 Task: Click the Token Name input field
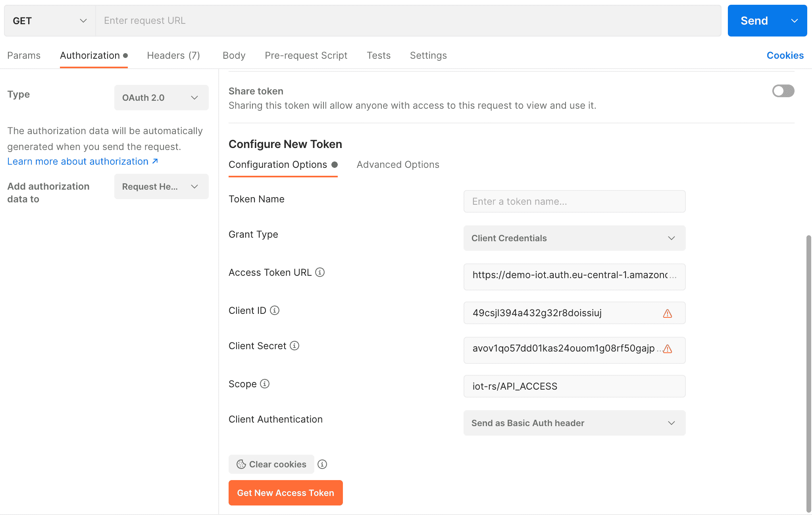coord(574,202)
